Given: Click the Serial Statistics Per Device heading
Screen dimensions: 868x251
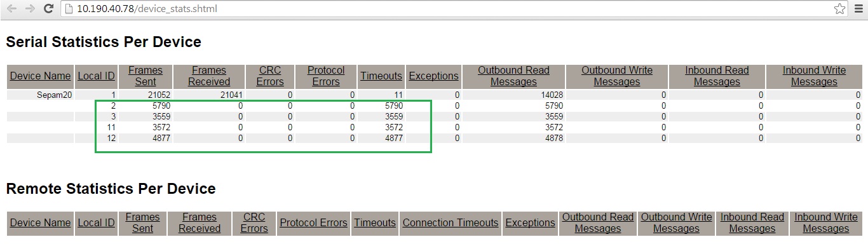Looking at the screenshot, I should (104, 43).
